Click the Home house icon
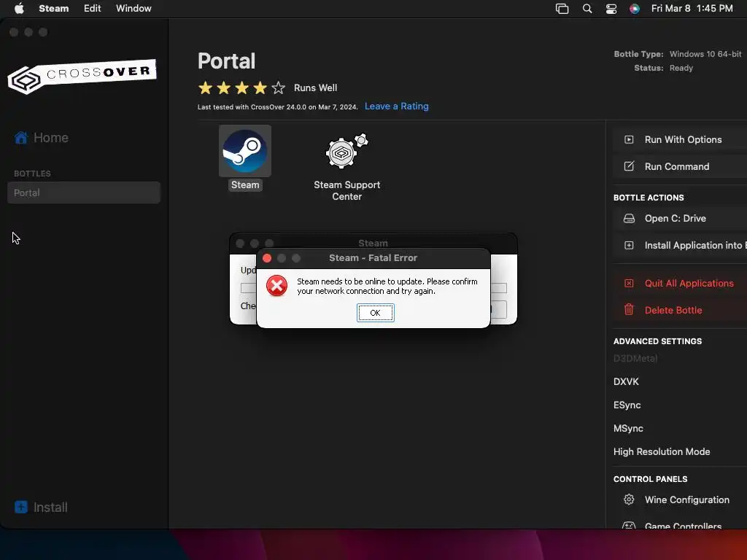The image size is (747, 560). 21,138
